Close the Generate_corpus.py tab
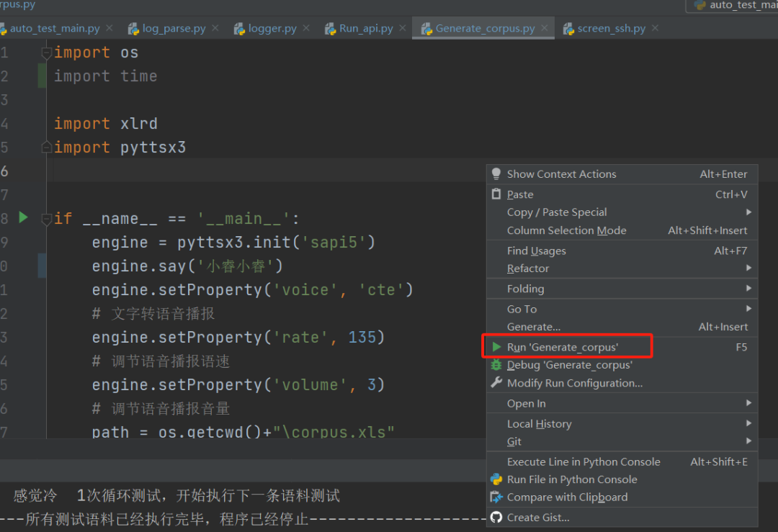Viewport: 778px width, 532px height. coord(545,28)
